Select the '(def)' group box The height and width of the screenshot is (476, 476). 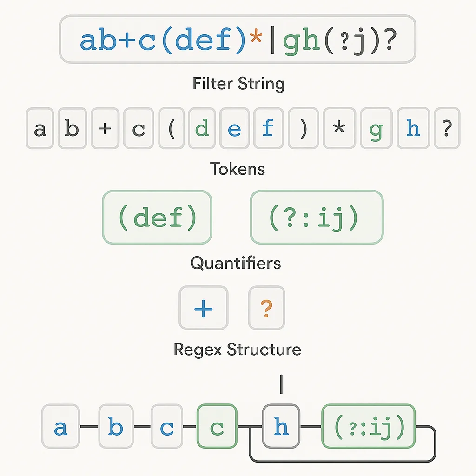157,217
